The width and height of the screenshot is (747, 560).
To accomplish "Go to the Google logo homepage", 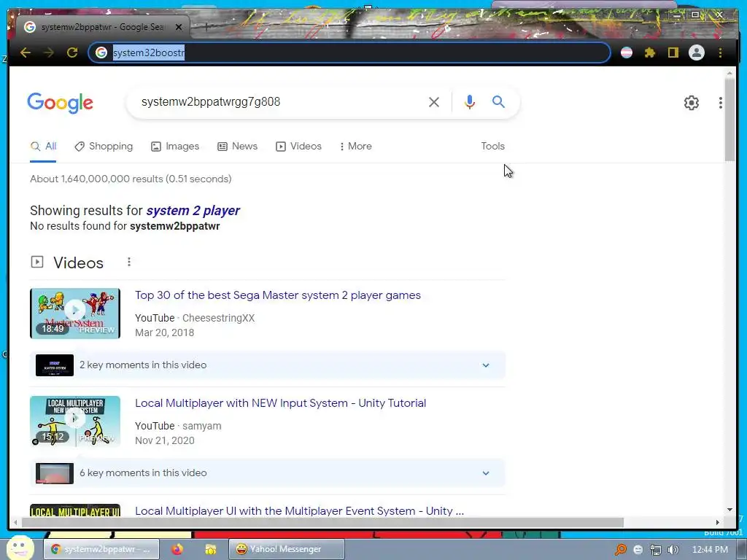I will point(60,103).
